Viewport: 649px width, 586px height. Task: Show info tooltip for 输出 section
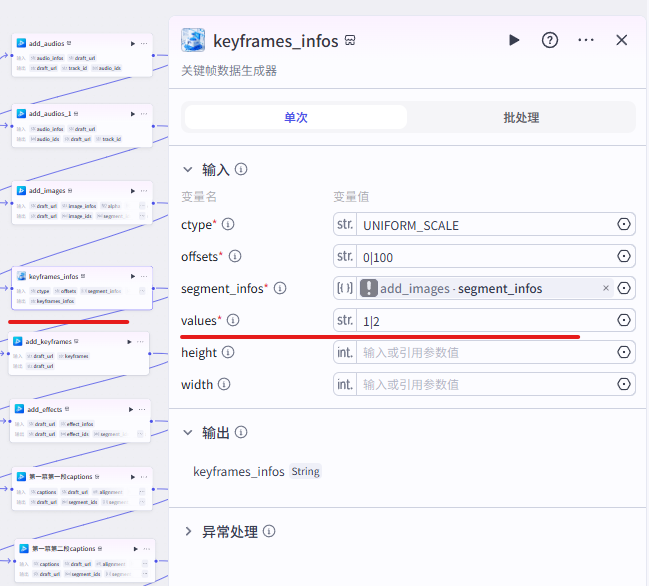pos(241,432)
